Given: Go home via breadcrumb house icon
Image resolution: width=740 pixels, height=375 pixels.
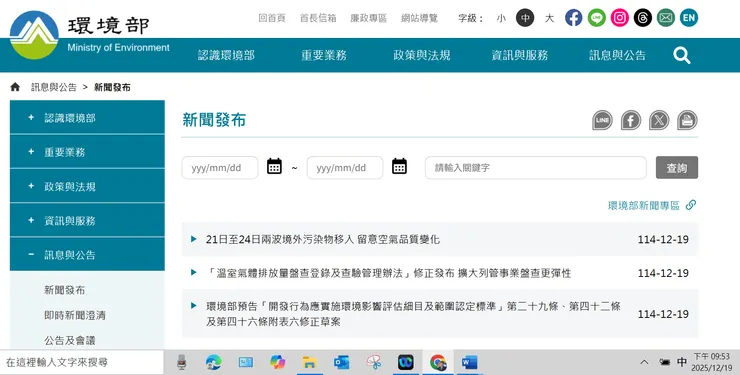Looking at the screenshot, I should point(15,87).
